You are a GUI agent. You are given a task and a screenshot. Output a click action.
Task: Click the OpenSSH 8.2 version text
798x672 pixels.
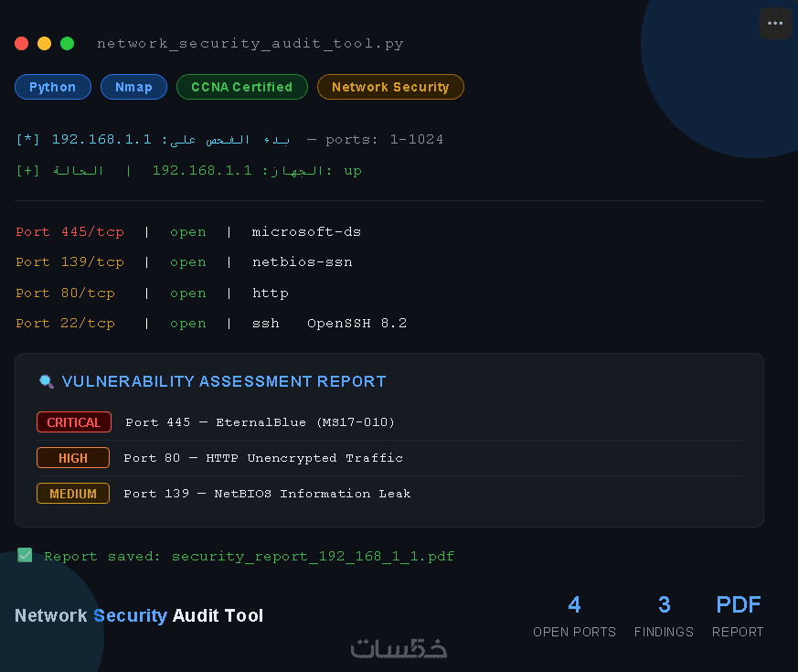(x=356, y=324)
